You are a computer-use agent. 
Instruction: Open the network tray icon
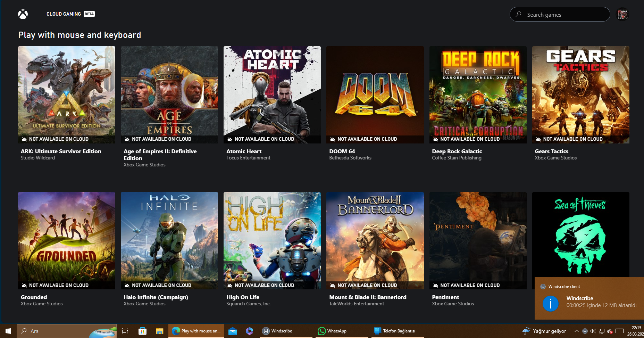[x=602, y=331]
